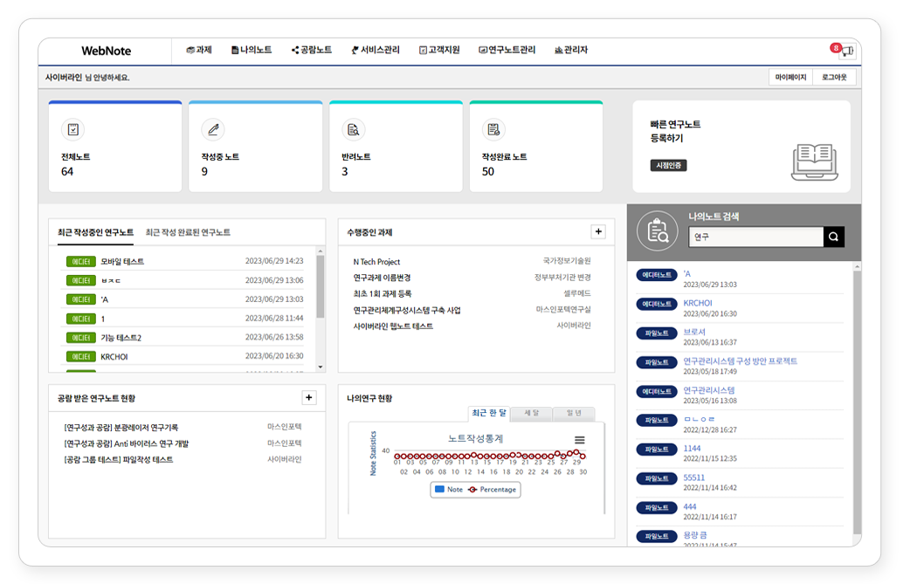The height and width of the screenshot is (584, 924).
Task: Switch to 최근 작성 완료된 연구노트 tab
Action: tap(188, 233)
